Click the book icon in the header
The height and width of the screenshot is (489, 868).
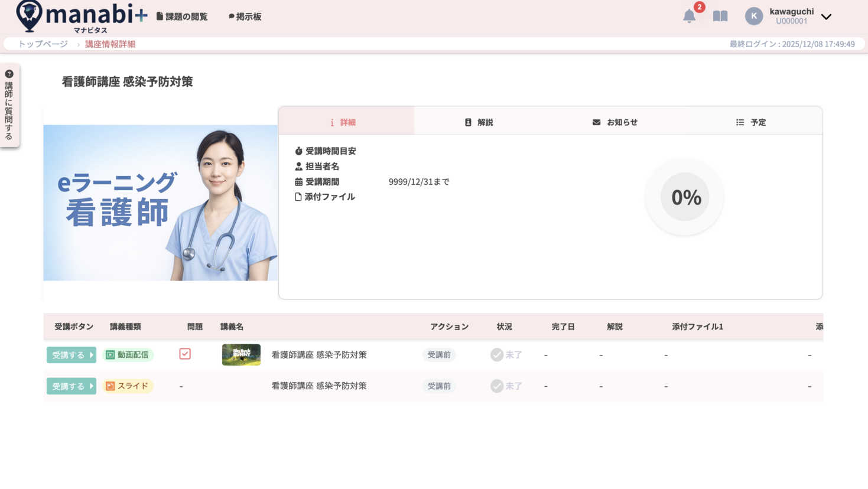point(720,16)
